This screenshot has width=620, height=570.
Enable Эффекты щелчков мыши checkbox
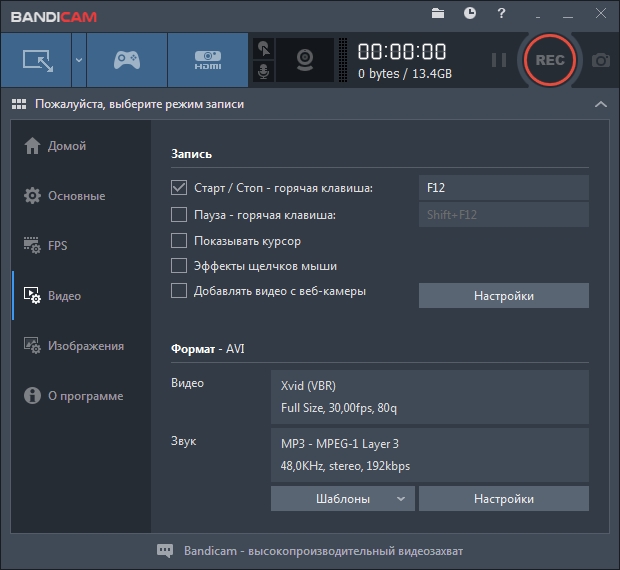[x=179, y=266]
